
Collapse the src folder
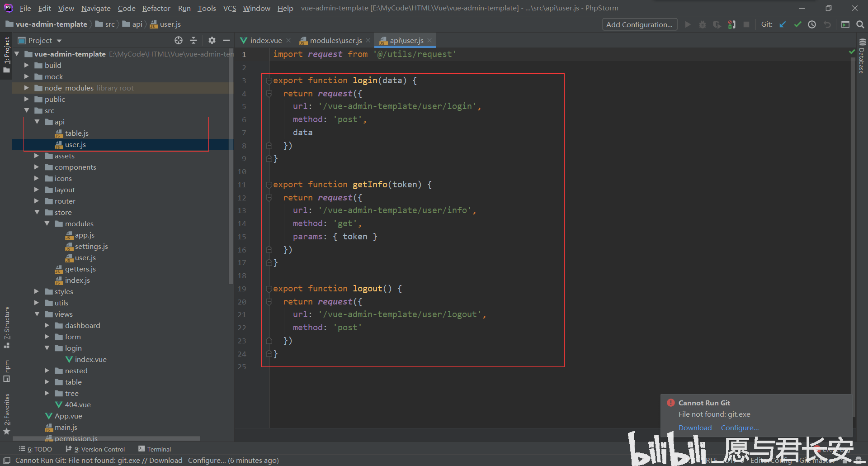coord(27,110)
